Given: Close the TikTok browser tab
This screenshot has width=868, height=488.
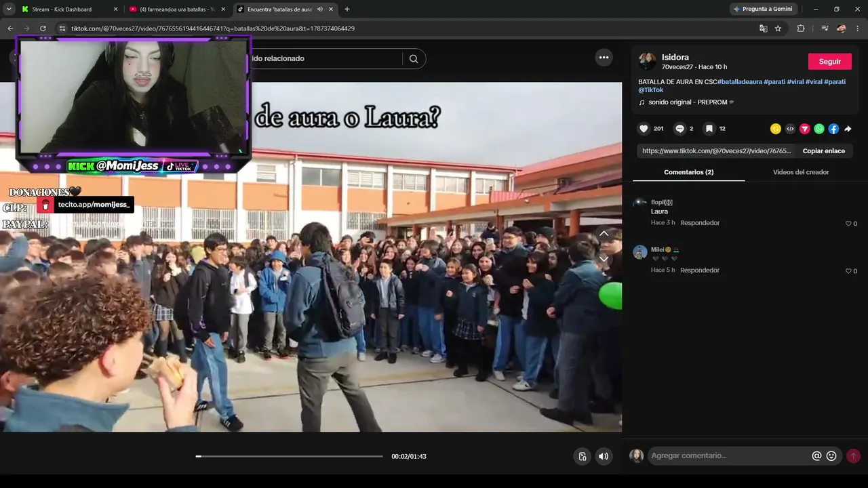Looking at the screenshot, I should pyautogui.click(x=330, y=9).
